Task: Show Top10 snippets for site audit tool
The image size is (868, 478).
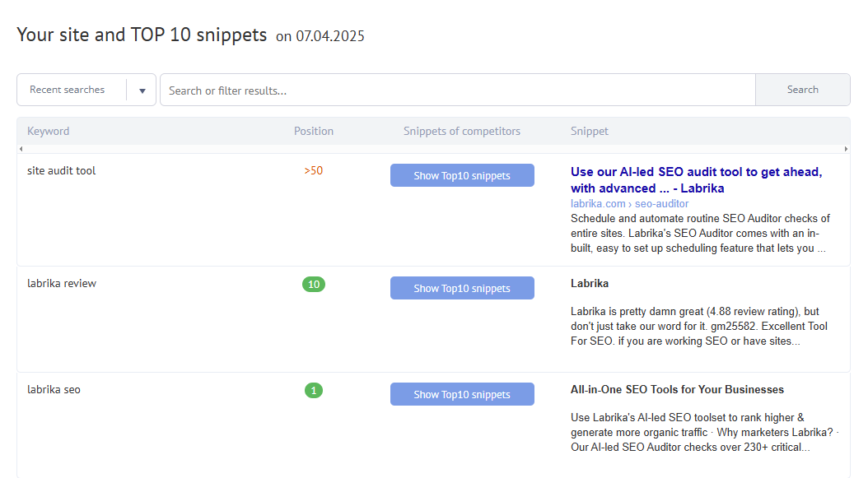Action: point(462,175)
